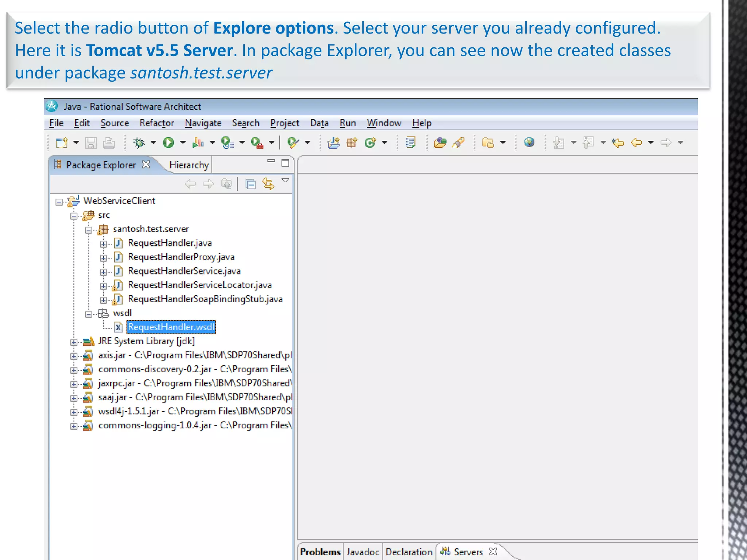Screen dimensions: 747x560
Task: Click the Print toolbar icon
Action: [x=109, y=143]
